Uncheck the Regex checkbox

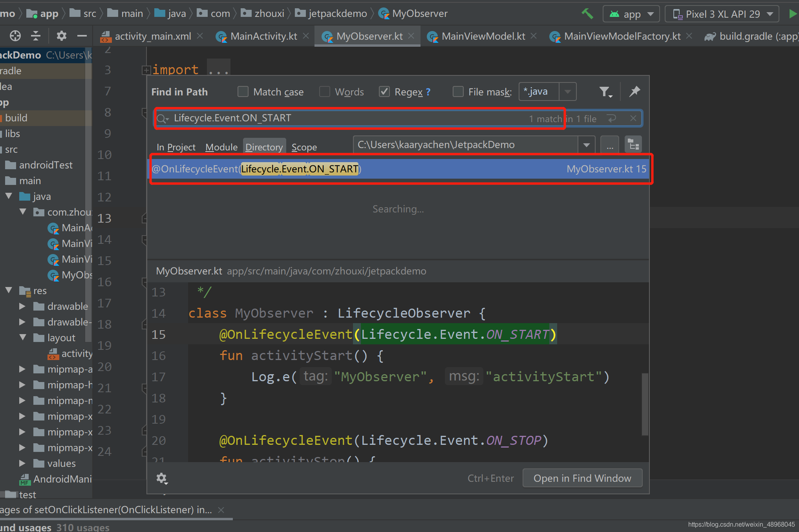(x=384, y=92)
